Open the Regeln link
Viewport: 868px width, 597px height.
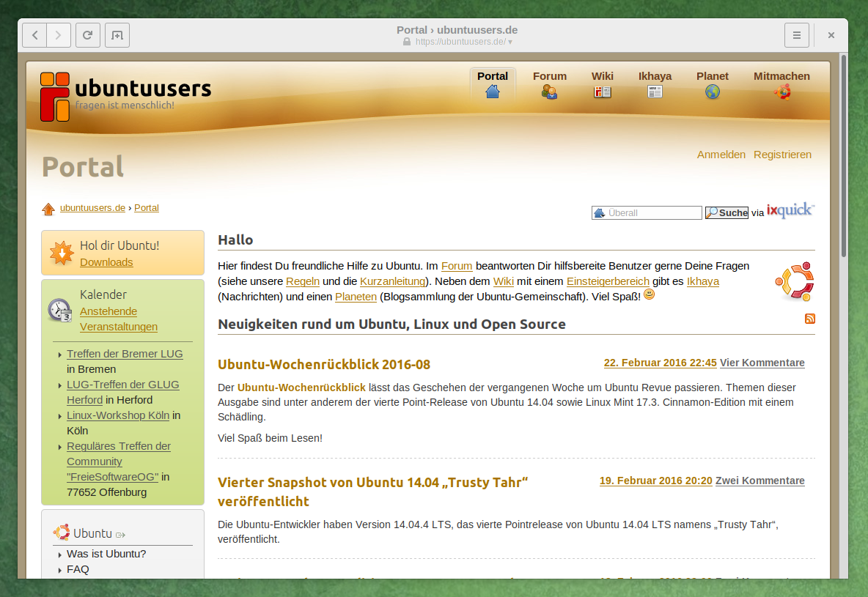(302, 281)
